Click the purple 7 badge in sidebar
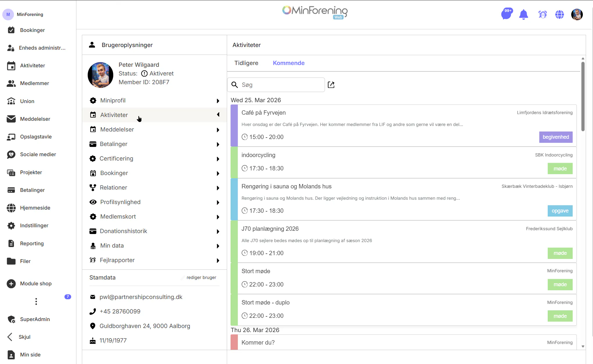 (x=68, y=297)
